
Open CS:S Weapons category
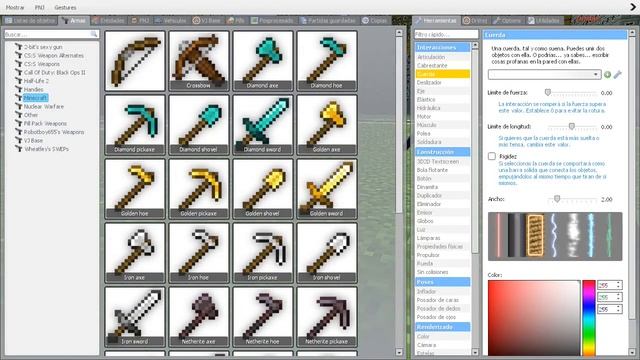42,64
